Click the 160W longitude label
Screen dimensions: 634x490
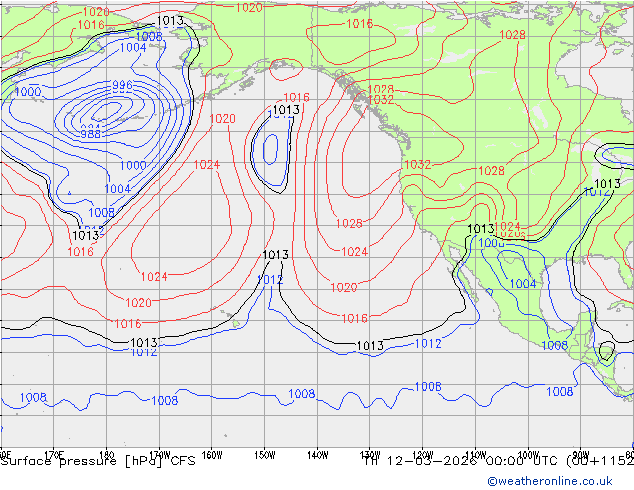(212, 455)
